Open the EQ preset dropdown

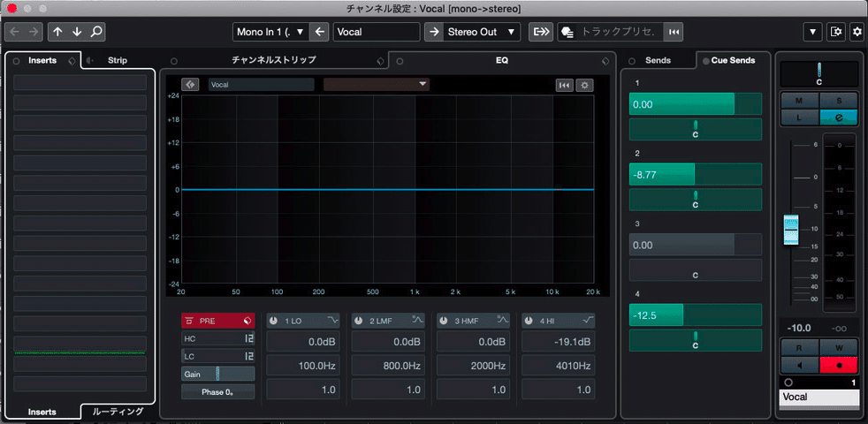(377, 85)
